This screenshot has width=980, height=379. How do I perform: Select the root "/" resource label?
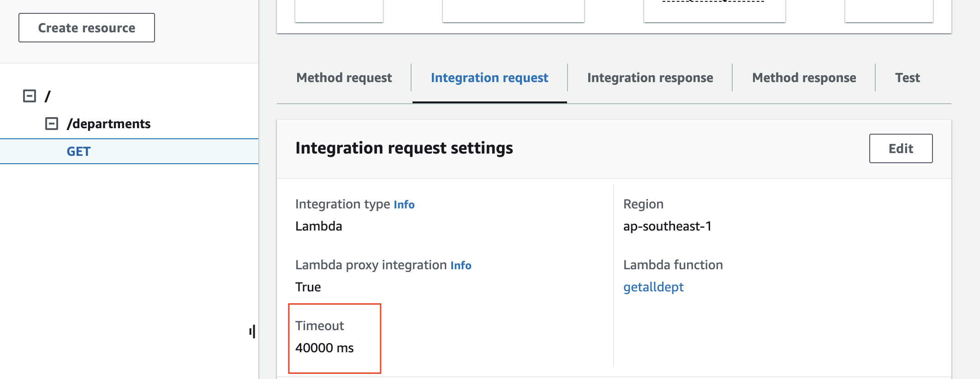[x=48, y=96]
